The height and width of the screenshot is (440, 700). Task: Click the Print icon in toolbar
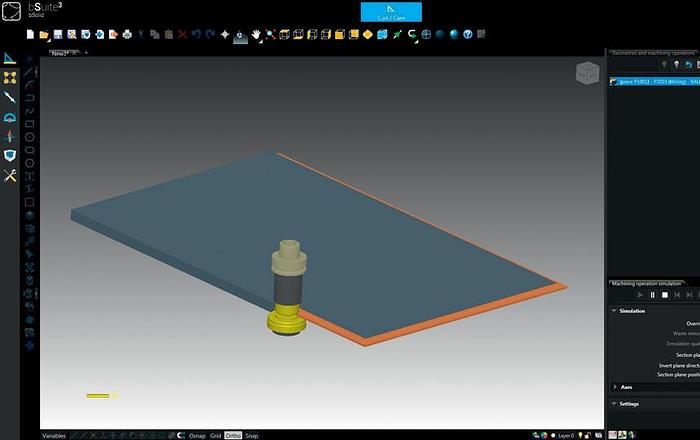(x=127, y=34)
